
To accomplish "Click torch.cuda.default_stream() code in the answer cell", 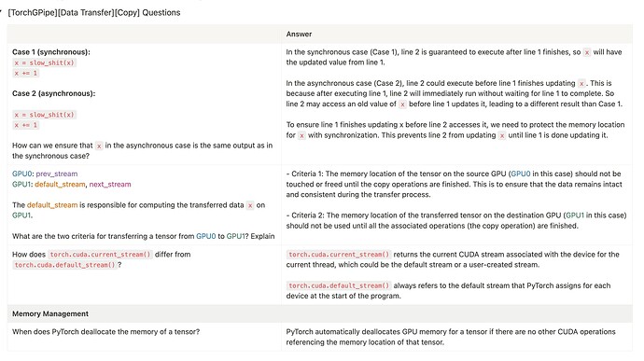I will coord(339,285).
